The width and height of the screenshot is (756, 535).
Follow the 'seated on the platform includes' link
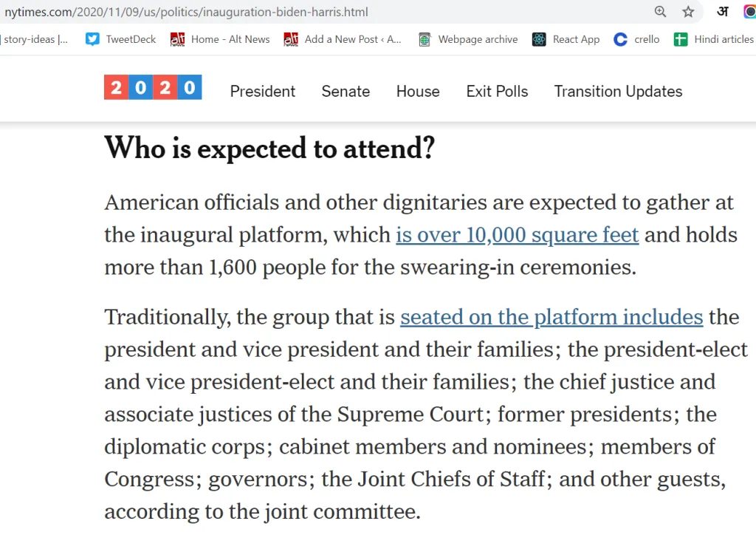click(551, 317)
